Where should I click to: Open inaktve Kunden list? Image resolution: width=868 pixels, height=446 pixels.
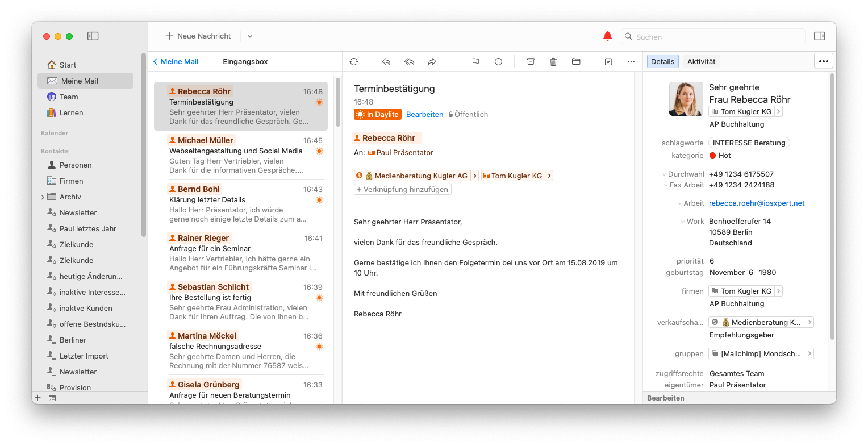[85, 308]
